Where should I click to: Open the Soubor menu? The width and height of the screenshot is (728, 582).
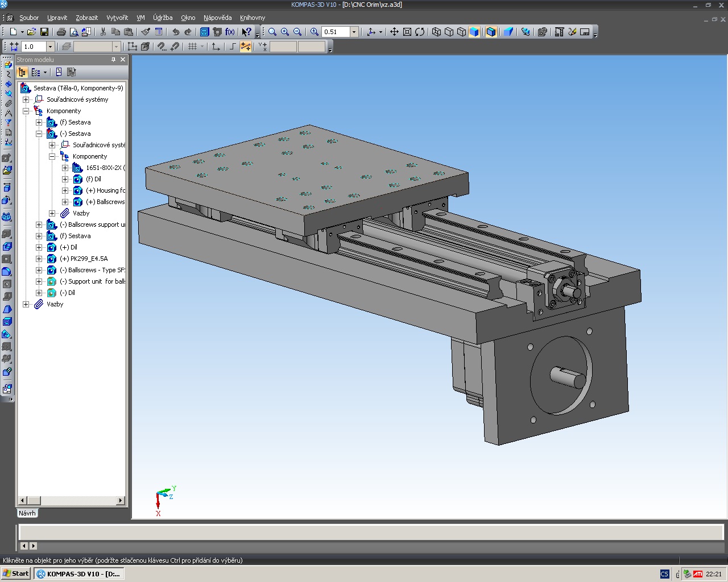click(x=29, y=18)
